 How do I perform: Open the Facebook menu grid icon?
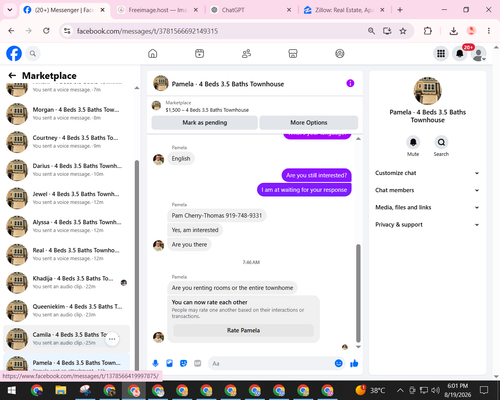(441, 53)
